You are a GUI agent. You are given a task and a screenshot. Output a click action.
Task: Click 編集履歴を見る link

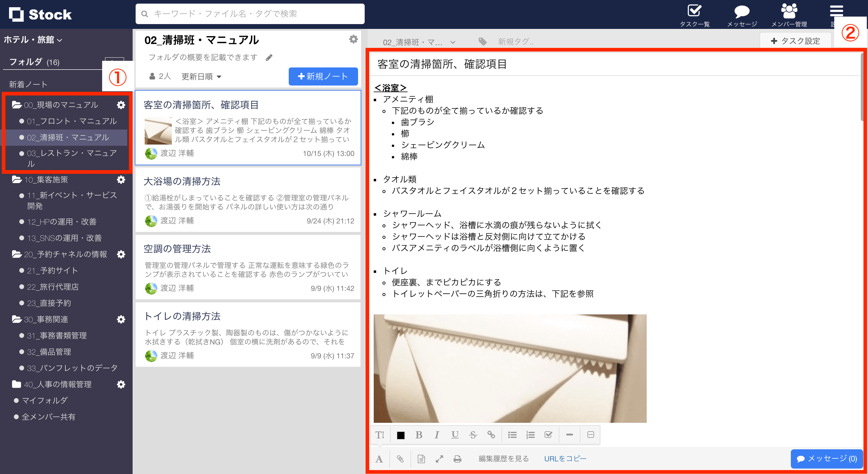[x=504, y=459]
